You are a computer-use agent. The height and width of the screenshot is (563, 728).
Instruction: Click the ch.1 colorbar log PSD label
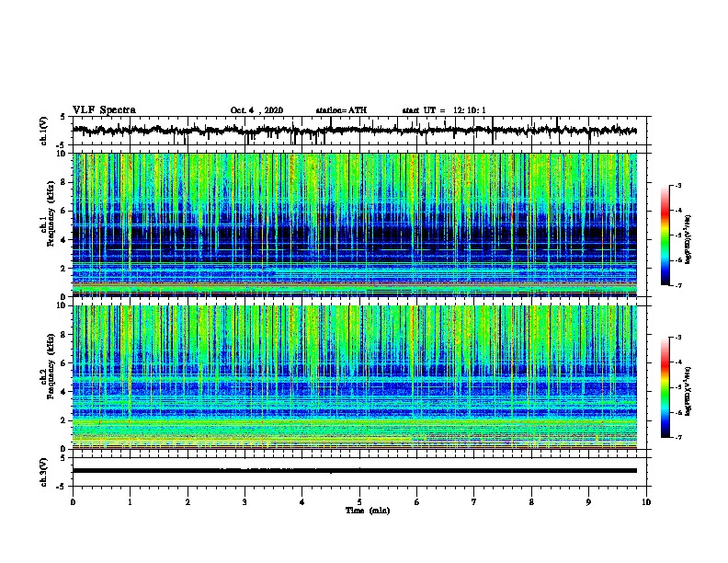tap(688, 239)
